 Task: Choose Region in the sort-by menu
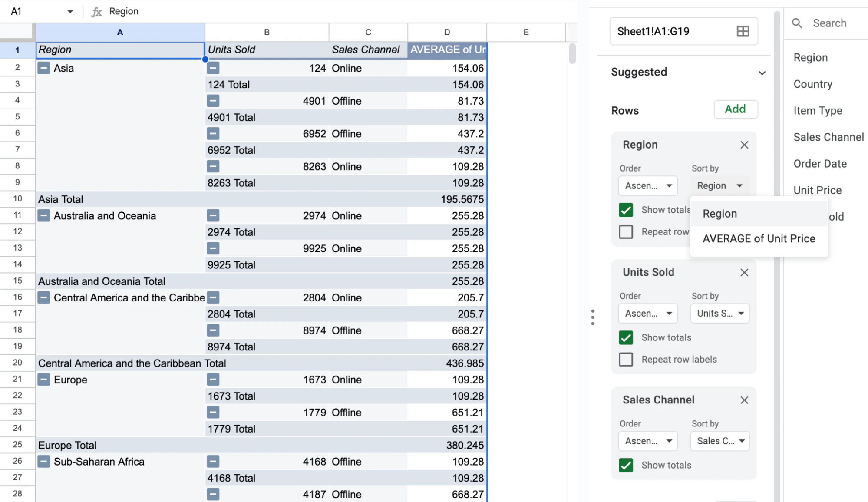(x=759, y=214)
